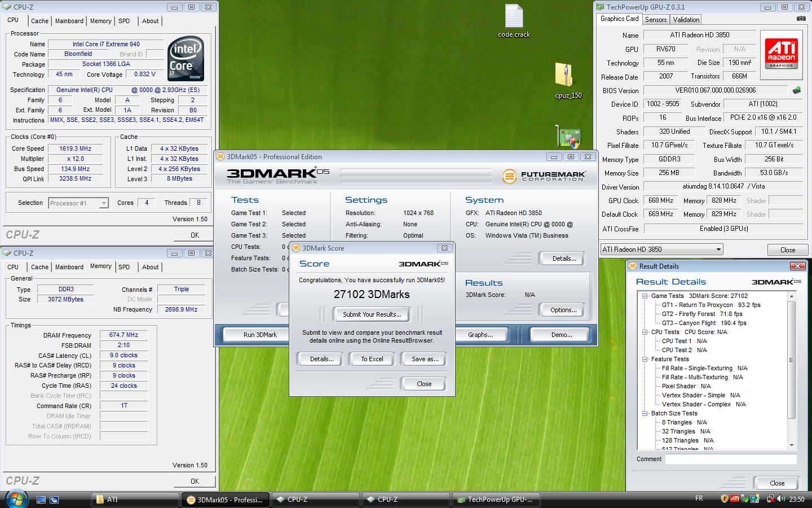
Task: Select the GT1 - Return To Proxycon row
Action: coord(711,305)
